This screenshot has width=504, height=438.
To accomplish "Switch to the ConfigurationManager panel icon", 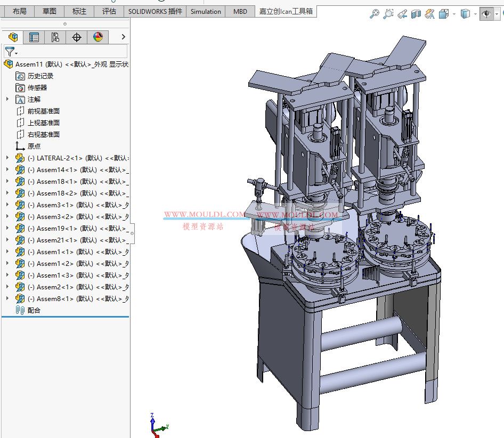I will (x=55, y=37).
